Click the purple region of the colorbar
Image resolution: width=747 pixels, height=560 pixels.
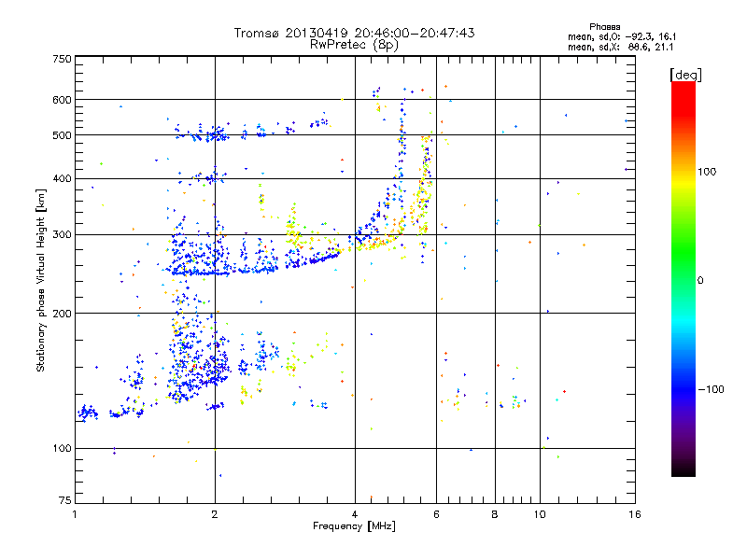pos(684,428)
